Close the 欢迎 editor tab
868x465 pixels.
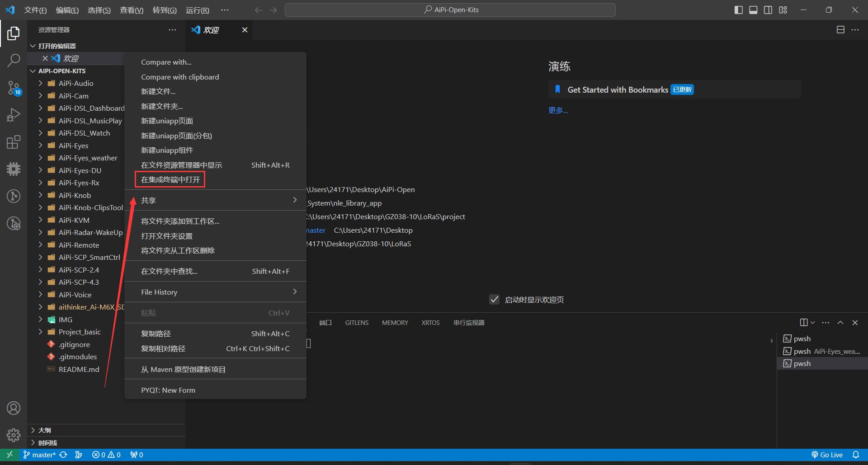click(x=245, y=30)
